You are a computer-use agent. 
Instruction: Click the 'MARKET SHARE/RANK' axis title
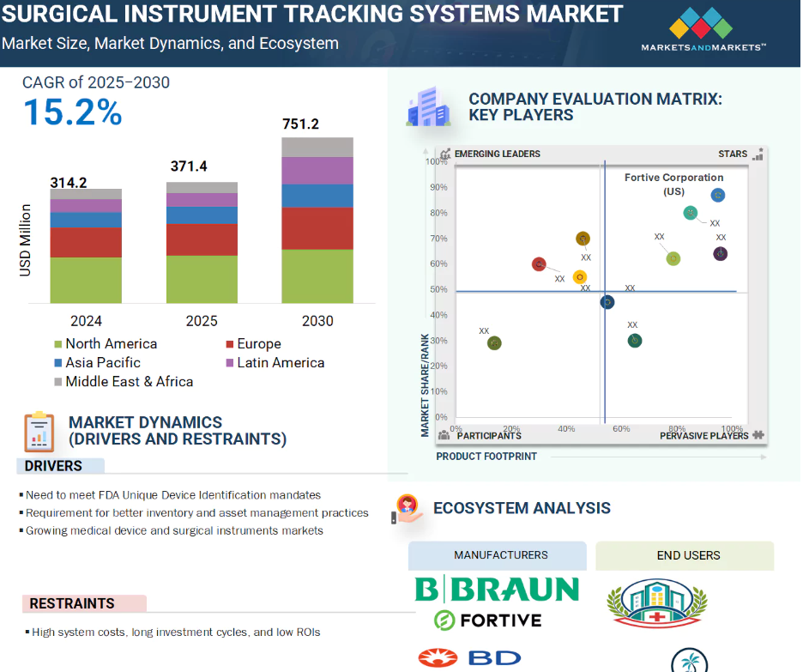(425, 385)
